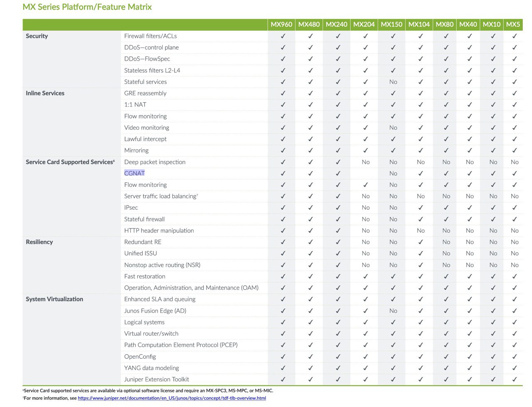Click the Deep packet inspection row label

pyautogui.click(x=155, y=162)
